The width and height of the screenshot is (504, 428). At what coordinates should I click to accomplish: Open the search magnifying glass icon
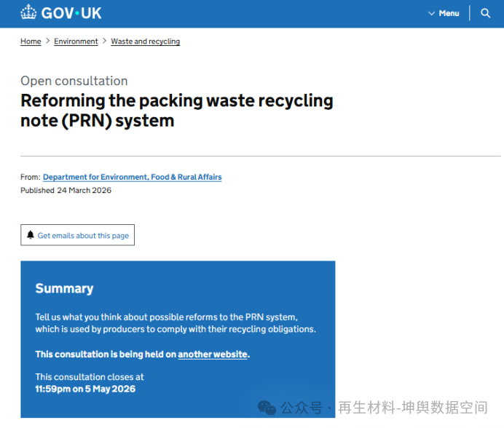pyautogui.click(x=486, y=13)
